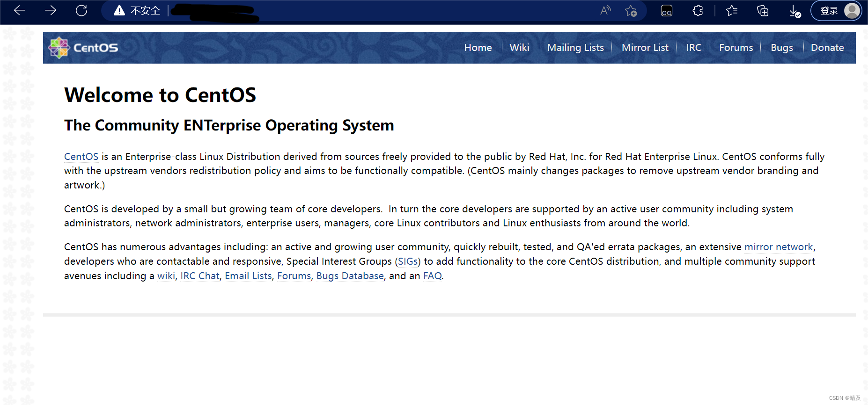This screenshot has height=405, width=868.
Task: Follow the CentOS link in first paragraph
Action: 81,157
